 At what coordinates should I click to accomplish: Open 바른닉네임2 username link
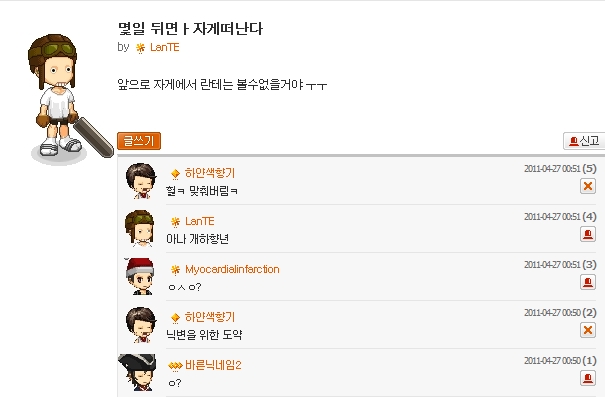[213, 365]
